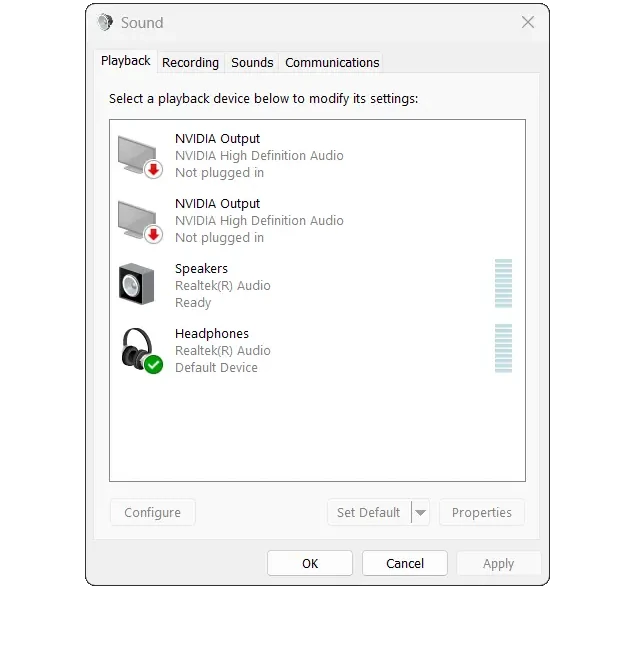Select the Headphones device name text

tap(212, 334)
